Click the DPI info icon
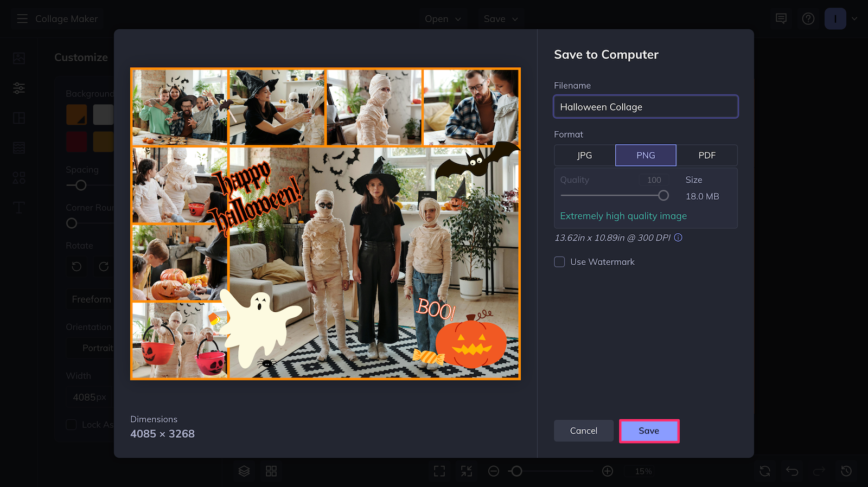The height and width of the screenshot is (487, 868). 678,238
